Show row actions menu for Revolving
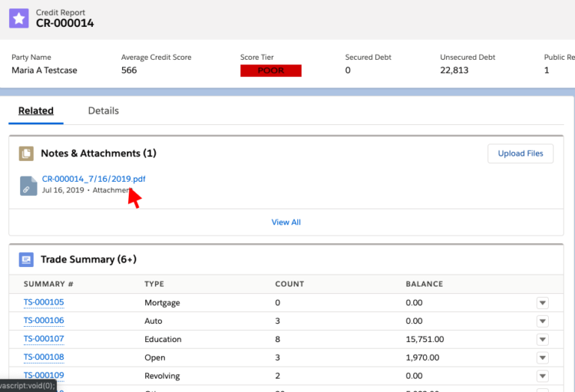The width and height of the screenshot is (575, 392). [542, 376]
